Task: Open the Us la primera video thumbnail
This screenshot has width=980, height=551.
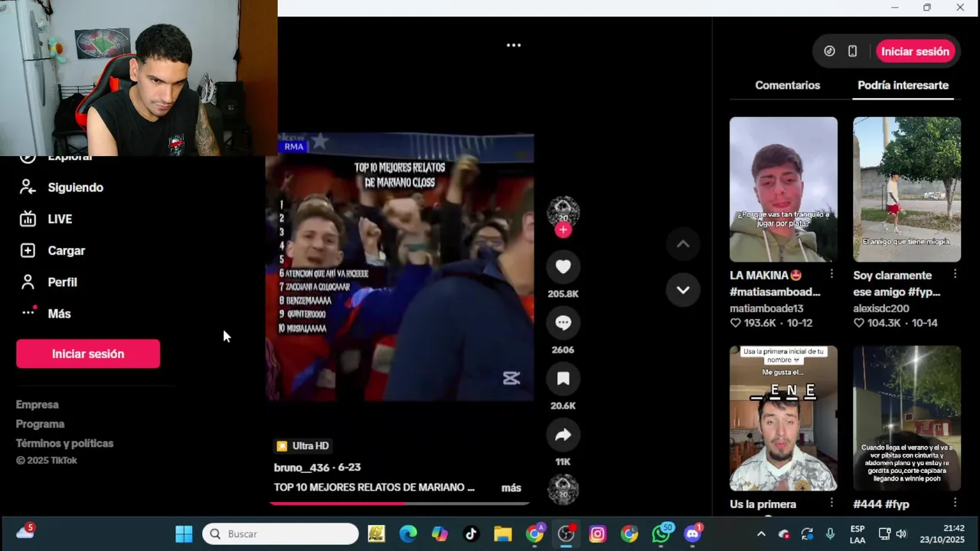Action: (783, 418)
